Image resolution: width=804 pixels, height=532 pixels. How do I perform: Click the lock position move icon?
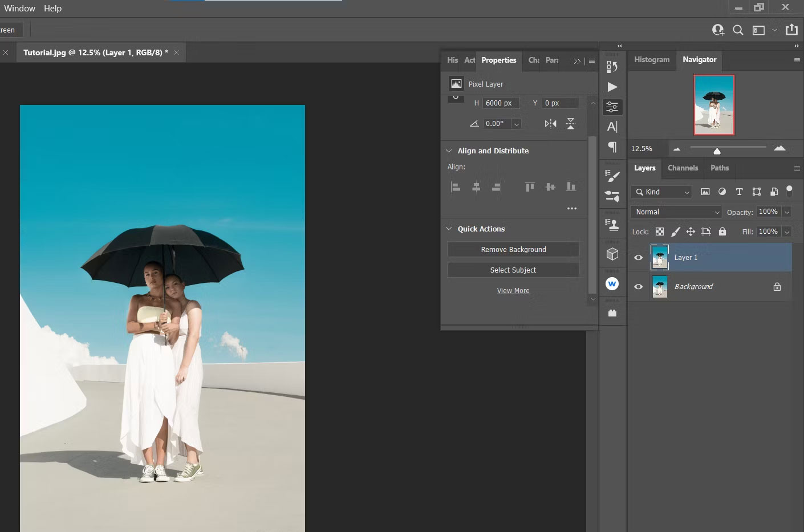click(x=691, y=232)
